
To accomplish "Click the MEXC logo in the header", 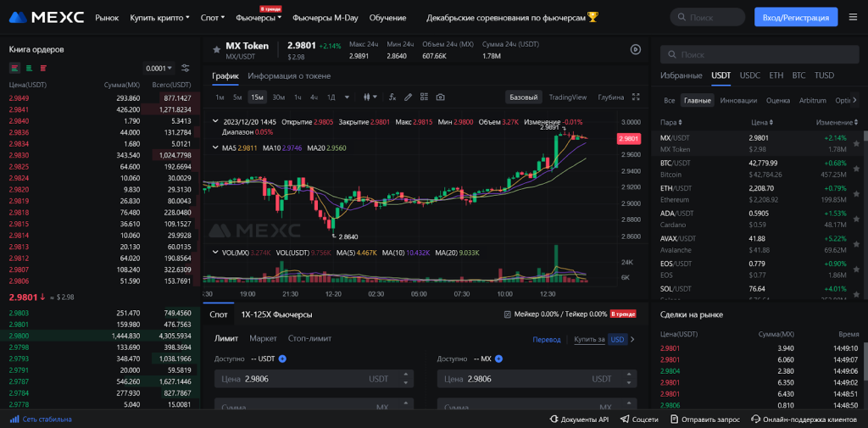I will (47, 18).
